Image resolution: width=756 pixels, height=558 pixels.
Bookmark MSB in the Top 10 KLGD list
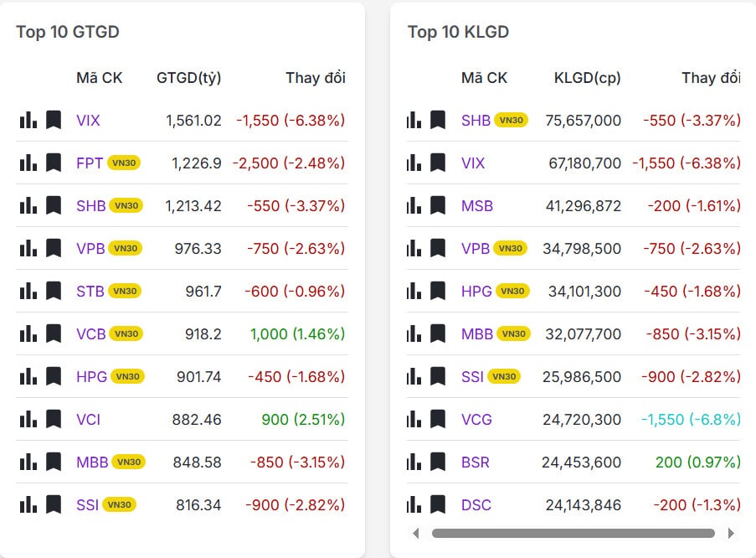[438, 205]
